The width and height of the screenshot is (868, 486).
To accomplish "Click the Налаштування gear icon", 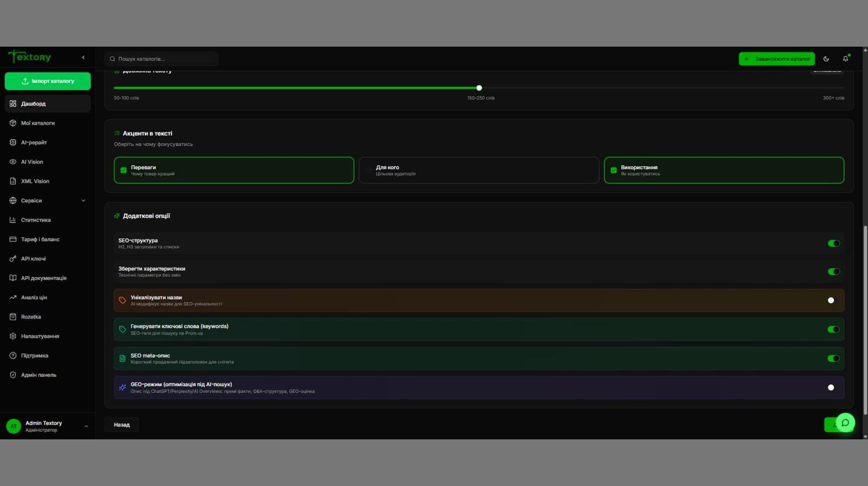I will 13,336.
